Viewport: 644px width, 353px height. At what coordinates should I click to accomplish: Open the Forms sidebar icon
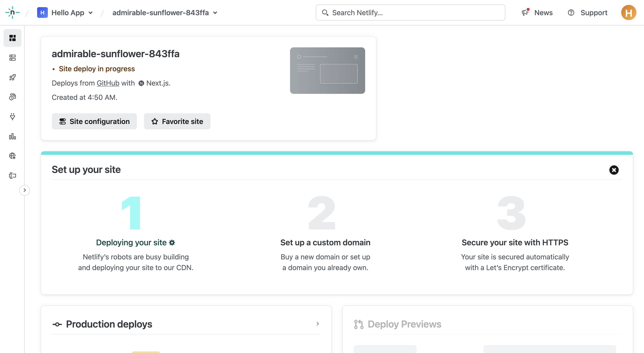(13, 176)
